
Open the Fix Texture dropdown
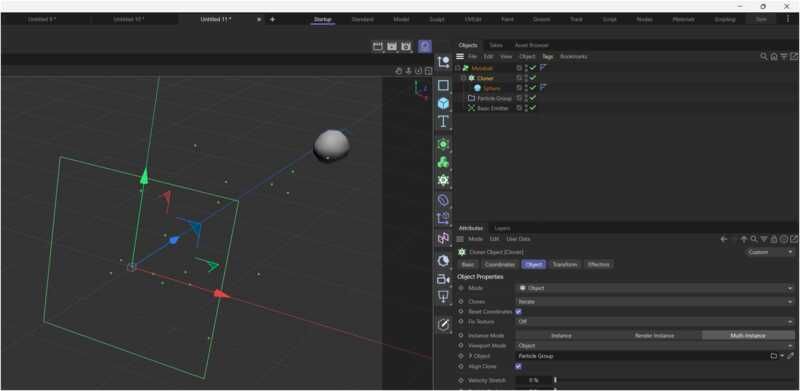pos(655,322)
